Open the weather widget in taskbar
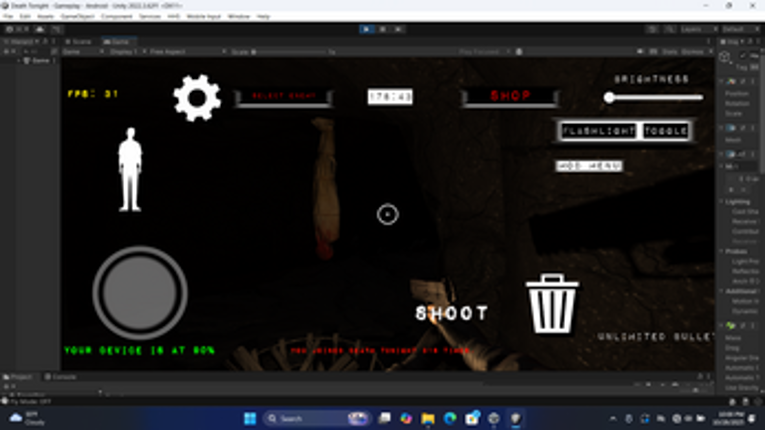The width and height of the screenshot is (765, 430). click(x=28, y=418)
